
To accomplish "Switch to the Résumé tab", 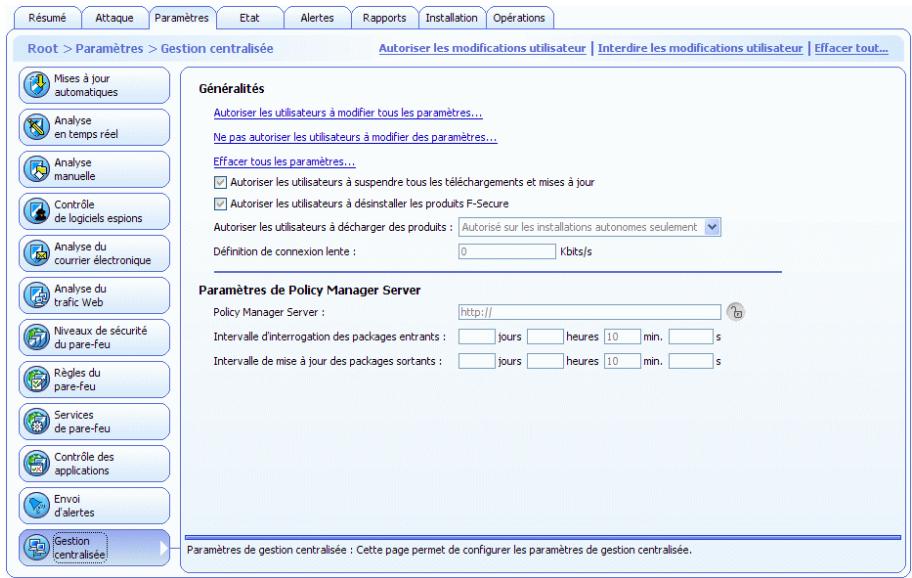I will pyautogui.click(x=47, y=18).
